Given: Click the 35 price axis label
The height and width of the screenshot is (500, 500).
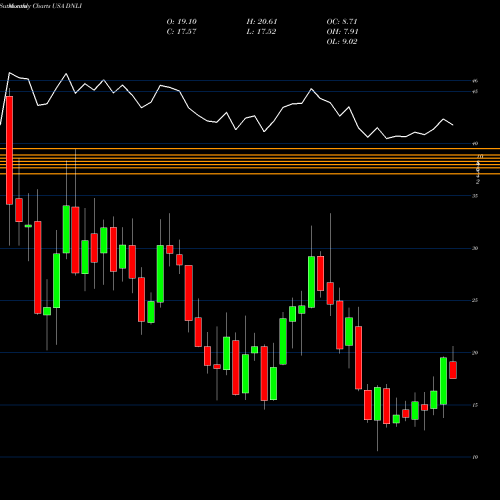Looking at the screenshot, I should [x=475, y=196].
